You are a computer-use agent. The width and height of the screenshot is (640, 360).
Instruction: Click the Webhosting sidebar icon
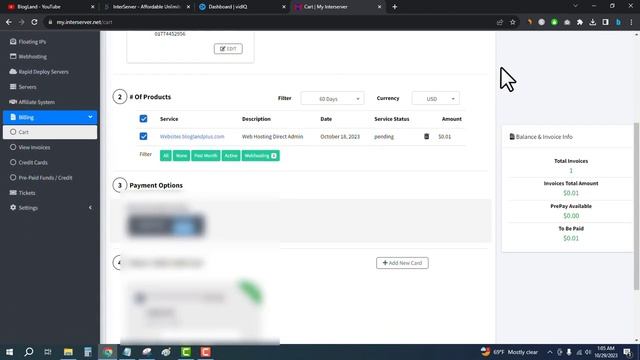click(13, 56)
